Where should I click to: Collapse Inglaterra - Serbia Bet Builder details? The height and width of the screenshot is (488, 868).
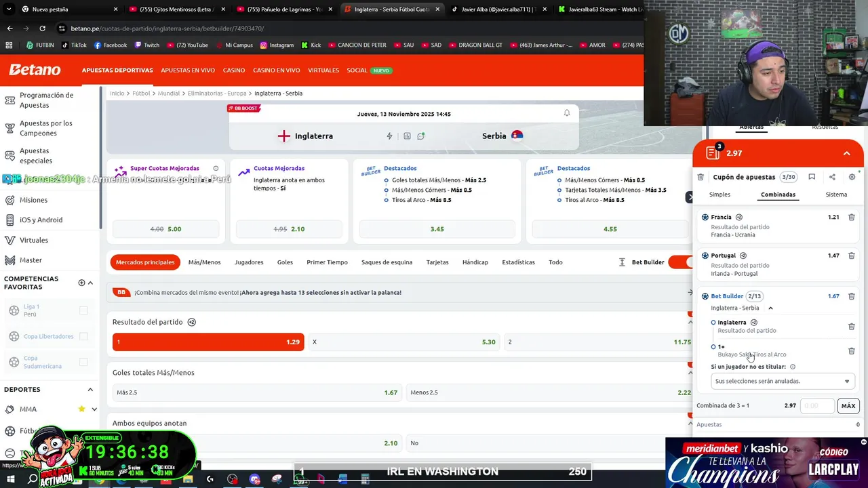coord(770,308)
